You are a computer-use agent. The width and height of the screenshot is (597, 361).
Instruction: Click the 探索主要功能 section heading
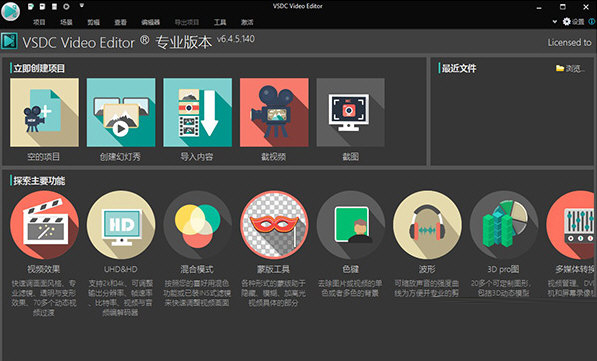coord(39,181)
